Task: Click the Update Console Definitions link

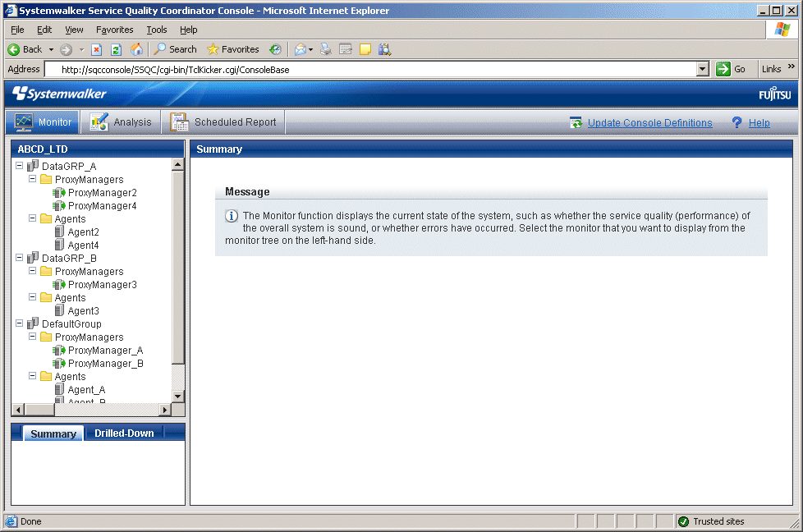Action: coord(650,123)
